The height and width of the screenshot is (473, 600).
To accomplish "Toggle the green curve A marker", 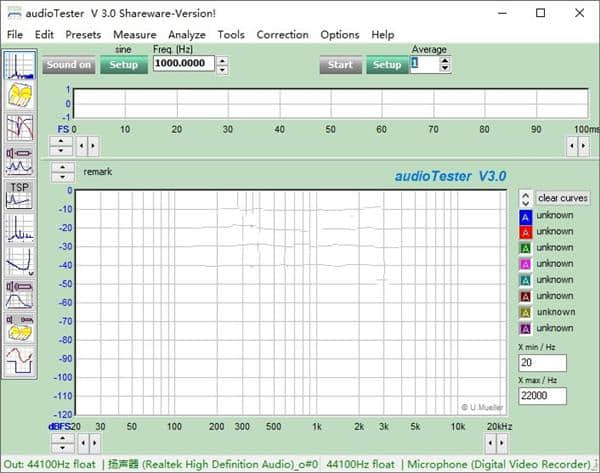I will [x=525, y=248].
